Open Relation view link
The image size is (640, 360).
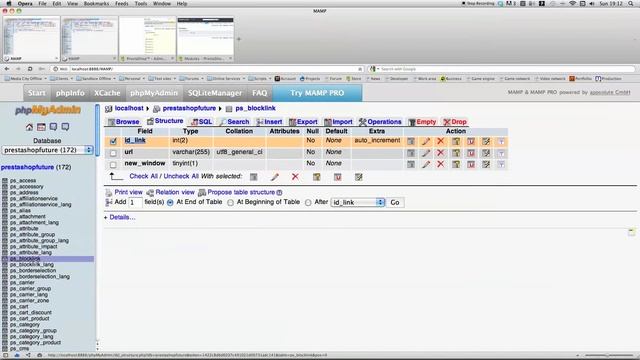175,192
